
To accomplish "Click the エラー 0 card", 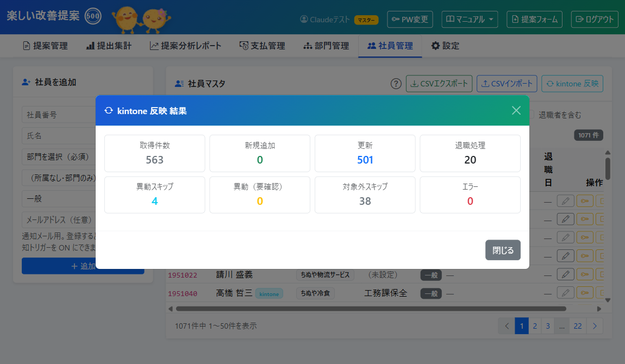I will pos(470,194).
